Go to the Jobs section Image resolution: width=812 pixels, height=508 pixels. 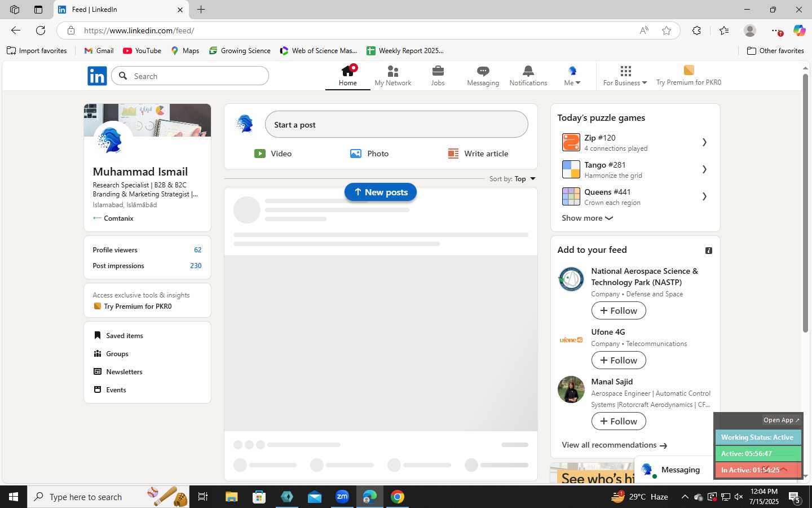tap(438, 76)
